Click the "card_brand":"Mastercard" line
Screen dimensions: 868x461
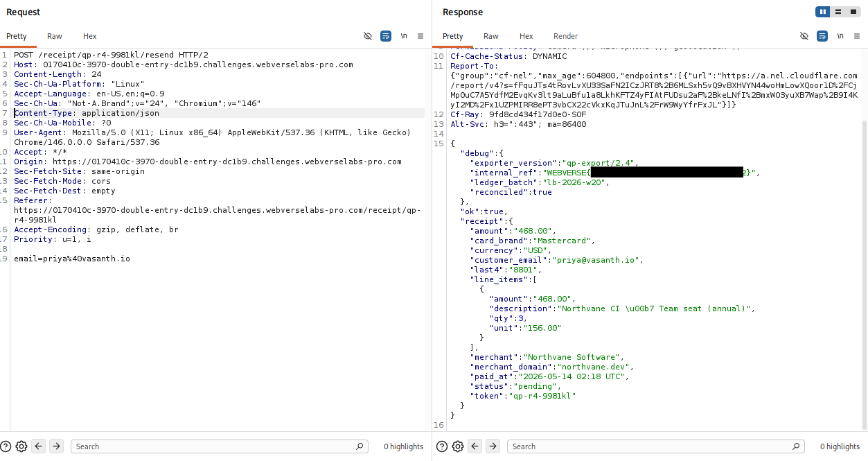(x=533, y=241)
